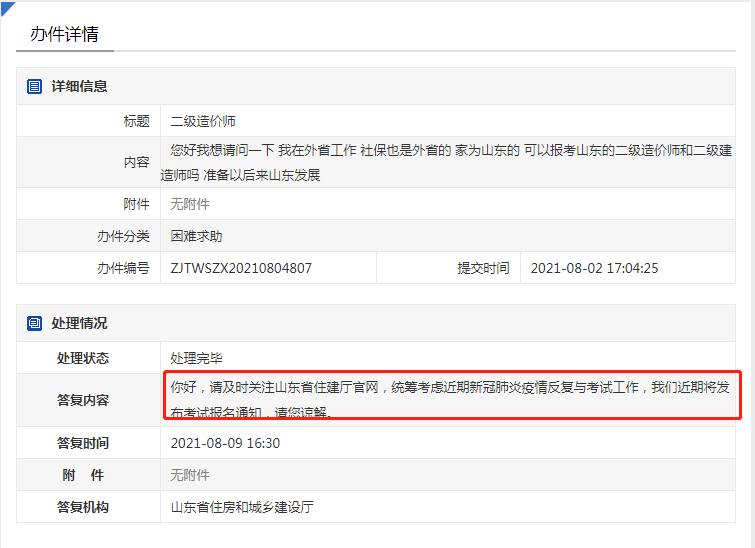This screenshot has width=755, height=548.
Task: Click the 答复内容 label cell
Action: click(83, 400)
